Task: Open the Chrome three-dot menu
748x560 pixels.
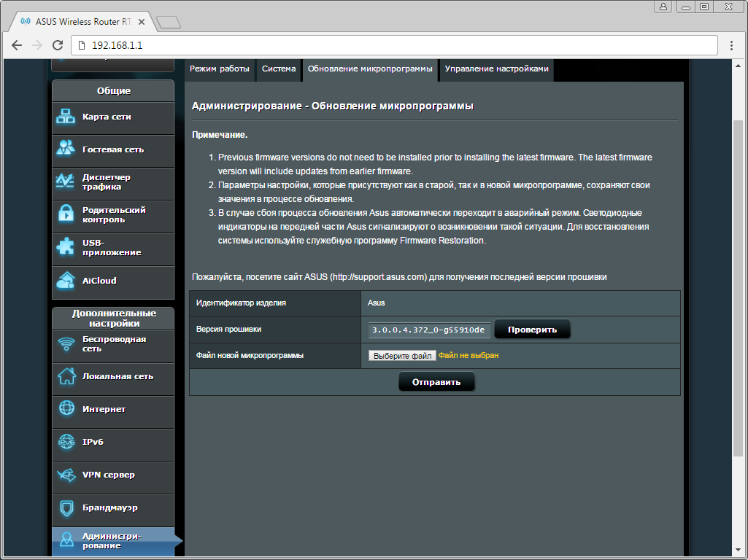Action: 730,45
